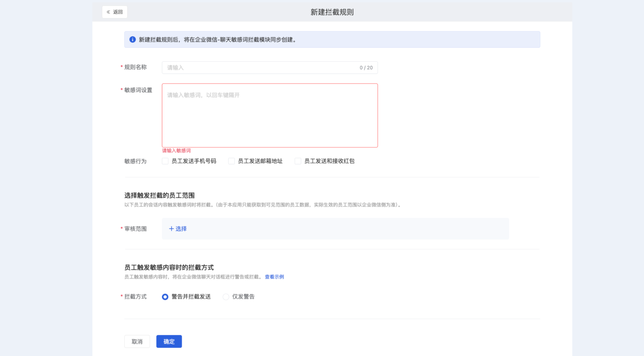Click the 确定 button

pos(169,341)
